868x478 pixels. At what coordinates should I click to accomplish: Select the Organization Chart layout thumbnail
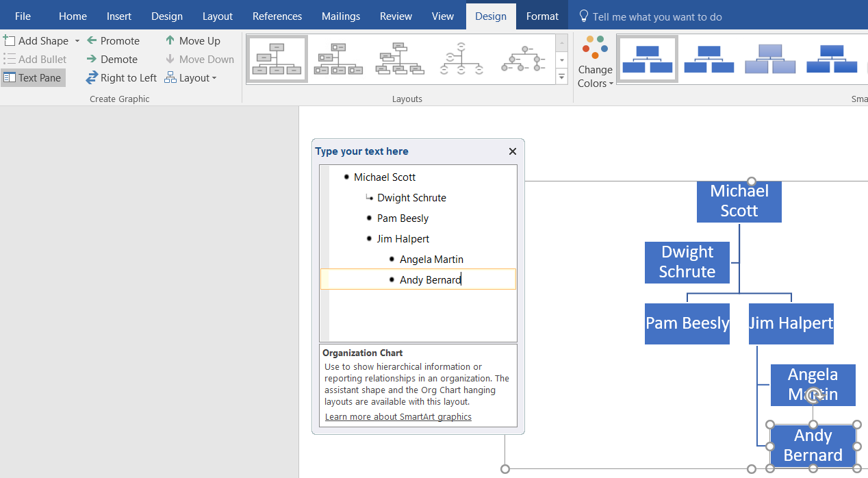click(x=277, y=59)
